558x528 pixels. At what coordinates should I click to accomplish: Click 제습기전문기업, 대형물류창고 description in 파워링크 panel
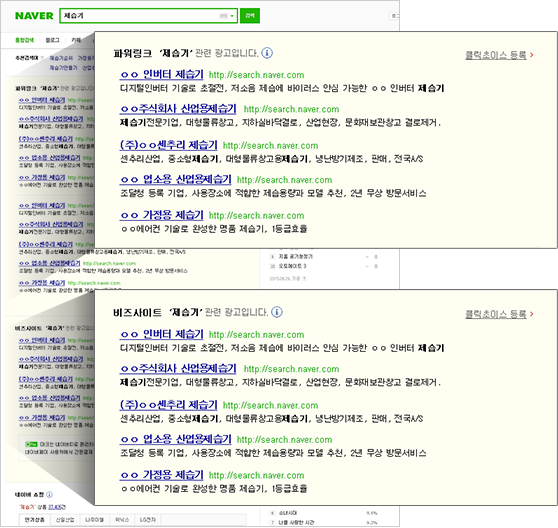coord(280,123)
